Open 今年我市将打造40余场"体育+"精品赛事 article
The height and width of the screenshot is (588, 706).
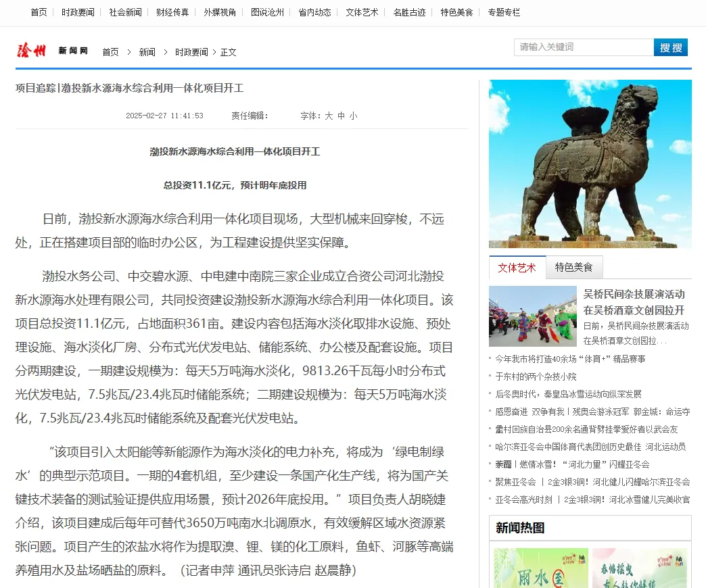pyautogui.click(x=571, y=359)
